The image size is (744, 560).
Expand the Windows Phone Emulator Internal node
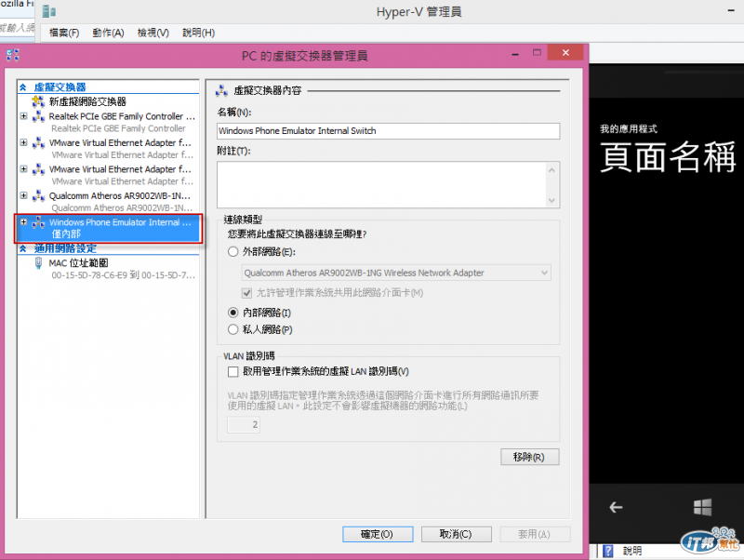point(24,222)
